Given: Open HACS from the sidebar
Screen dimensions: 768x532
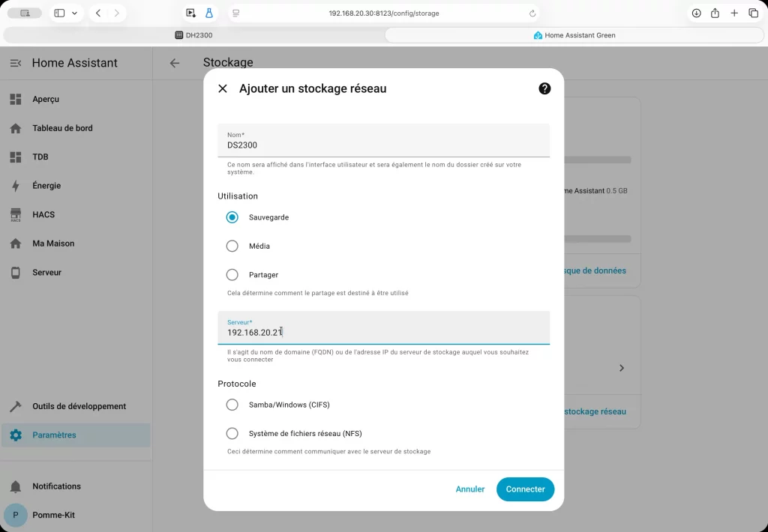Looking at the screenshot, I should click(16, 214).
